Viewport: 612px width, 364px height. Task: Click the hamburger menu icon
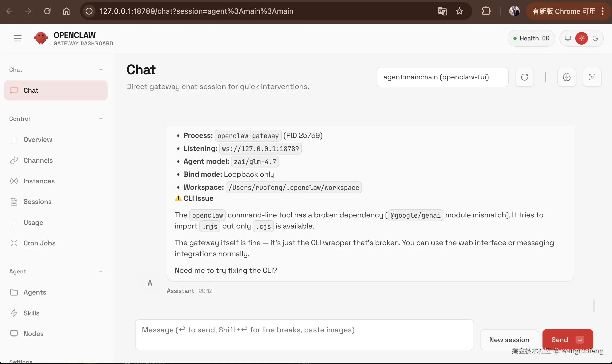click(x=18, y=38)
